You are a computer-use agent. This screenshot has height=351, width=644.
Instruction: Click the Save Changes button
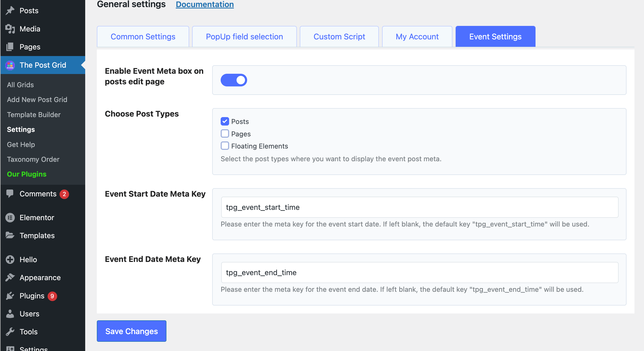[131, 331]
